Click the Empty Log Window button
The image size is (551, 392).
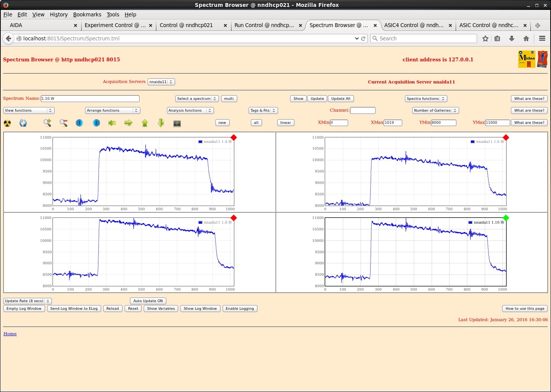[x=24, y=309]
